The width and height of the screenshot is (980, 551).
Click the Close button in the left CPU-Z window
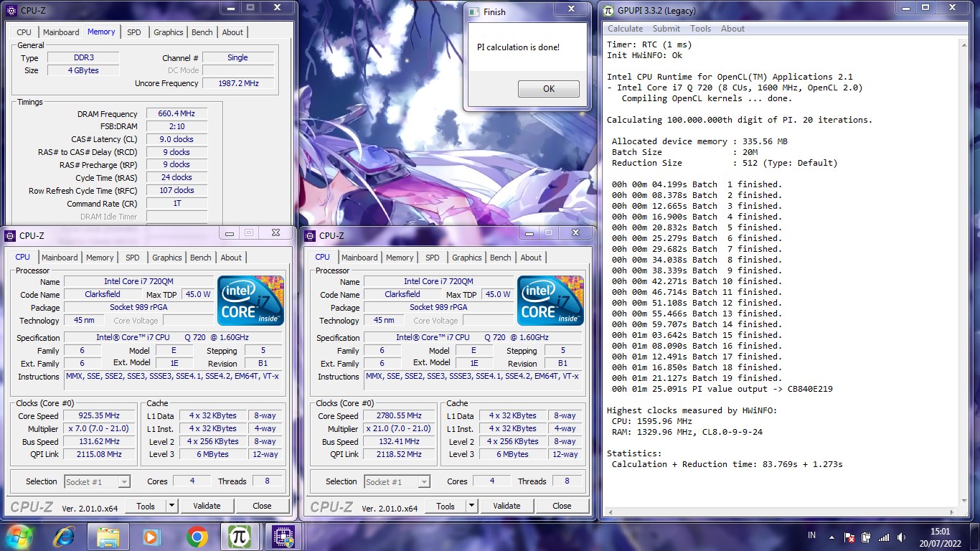pyautogui.click(x=263, y=506)
